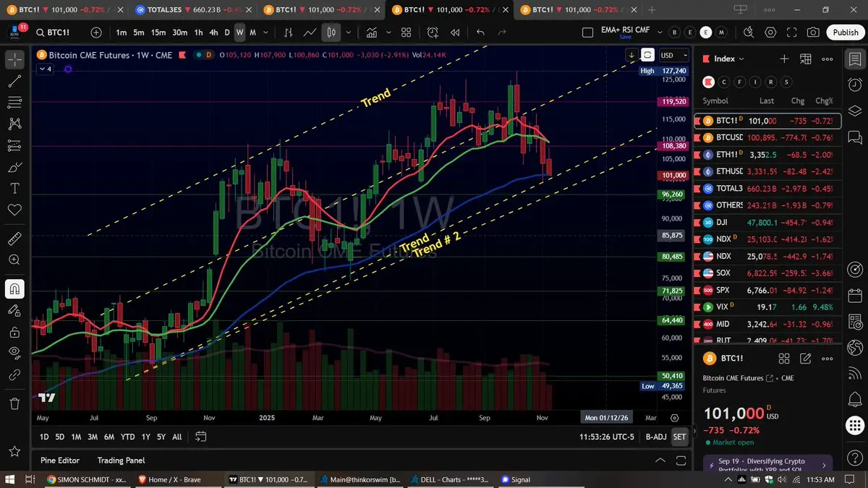
Task: Switch to line chart style
Action: tap(310, 33)
